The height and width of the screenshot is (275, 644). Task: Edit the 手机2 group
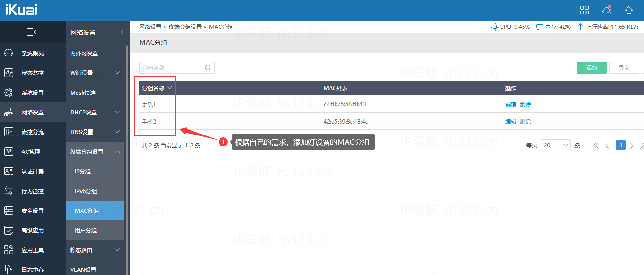pyautogui.click(x=511, y=121)
